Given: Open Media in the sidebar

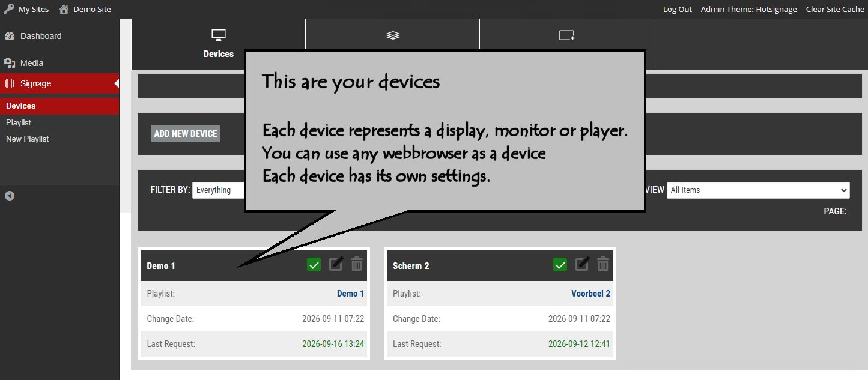Looking at the screenshot, I should pos(32,63).
